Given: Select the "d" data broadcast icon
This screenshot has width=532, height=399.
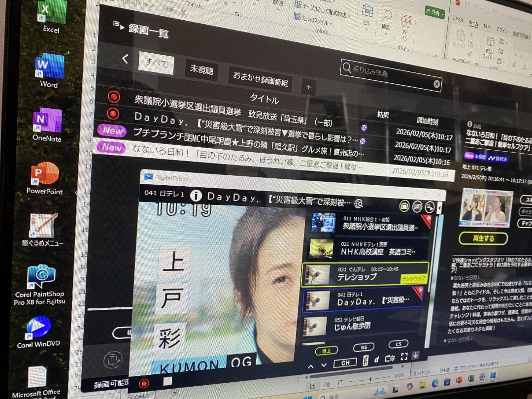Looking at the screenshot, I should (x=376, y=359).
